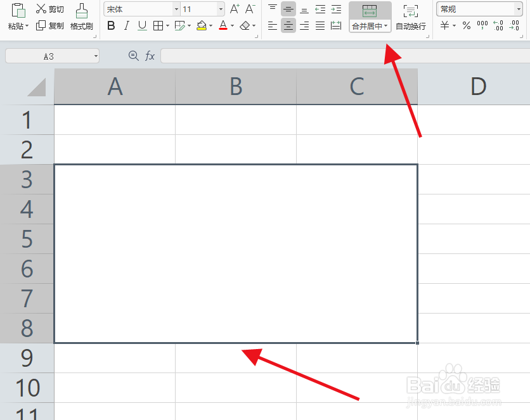530x420 pixels.
Task: Decrease font size with A- icon
Action: click(x=250, y=9)
